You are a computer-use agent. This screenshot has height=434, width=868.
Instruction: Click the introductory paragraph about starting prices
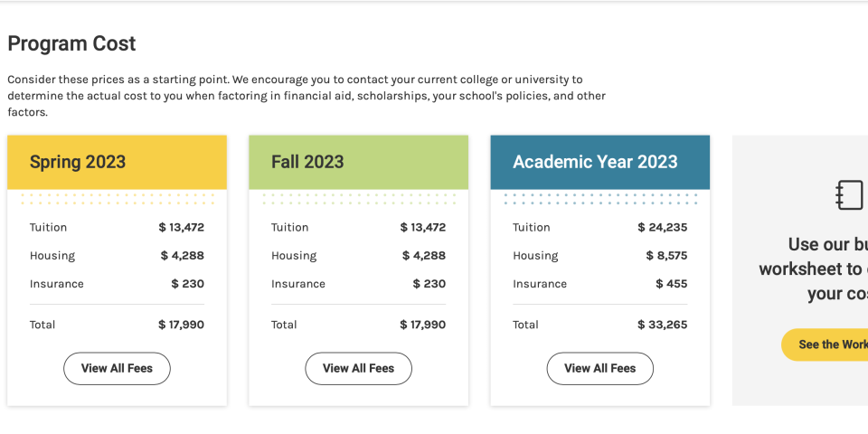click(307, 96)
